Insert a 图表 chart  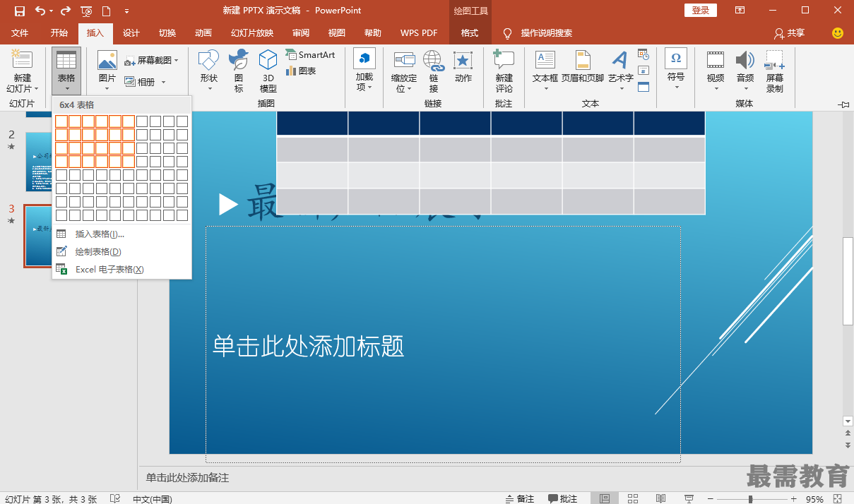click(301, 71)
